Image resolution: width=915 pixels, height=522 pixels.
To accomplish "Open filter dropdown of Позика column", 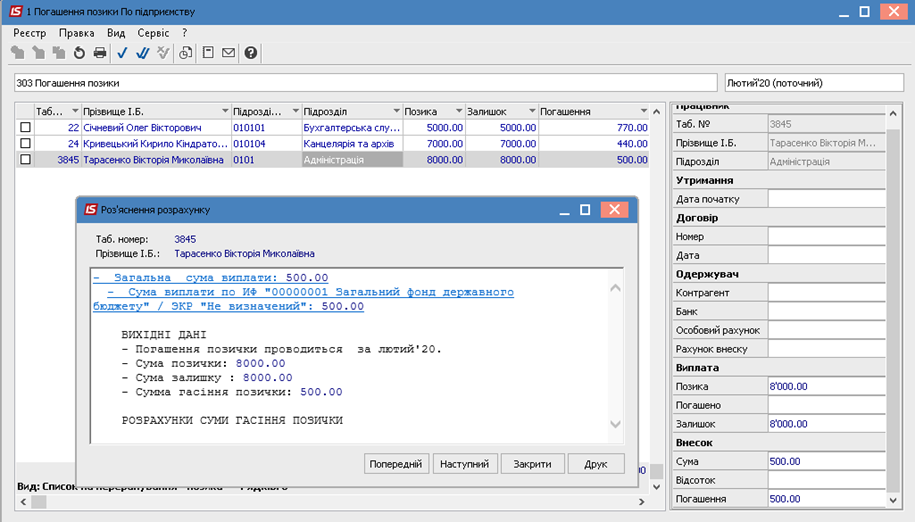I will tap(459, 111).
